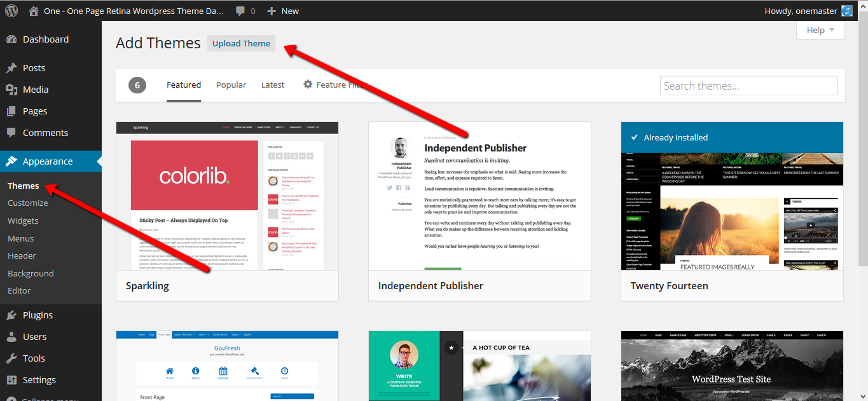Open the Background submenu link
The width and height of the screenshot is (868, 401).
[31, 273]
